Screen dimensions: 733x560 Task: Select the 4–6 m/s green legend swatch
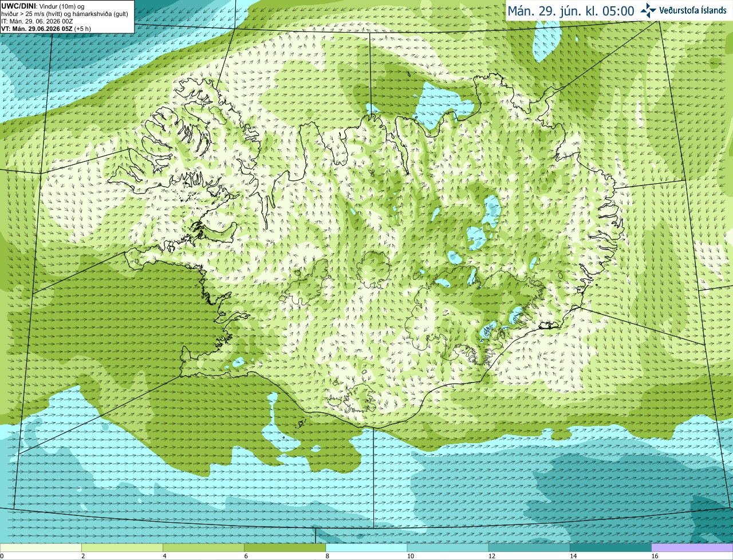coord(203,548)
